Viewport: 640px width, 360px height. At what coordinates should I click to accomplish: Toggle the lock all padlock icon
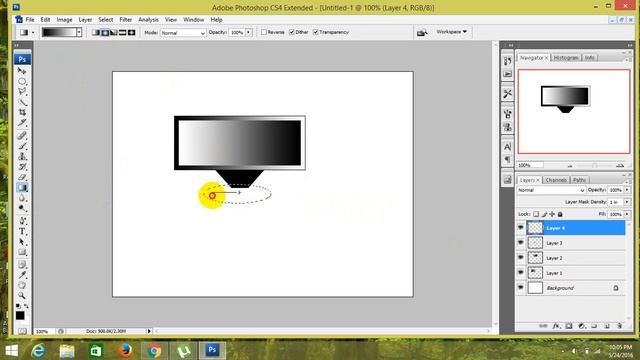(560, 214)
